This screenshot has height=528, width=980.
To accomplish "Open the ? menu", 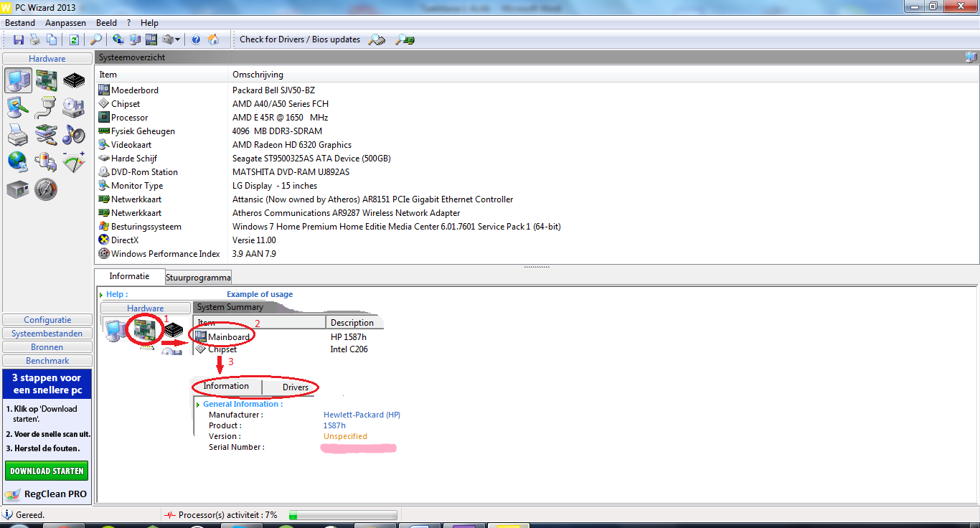I will [x=129, y=23].
